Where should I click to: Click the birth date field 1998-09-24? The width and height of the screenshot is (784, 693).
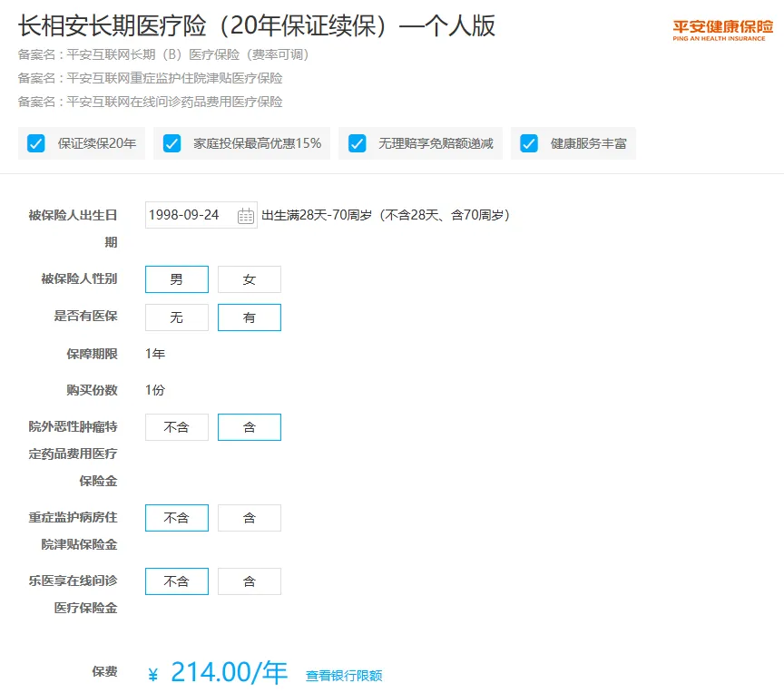point(201,215)
